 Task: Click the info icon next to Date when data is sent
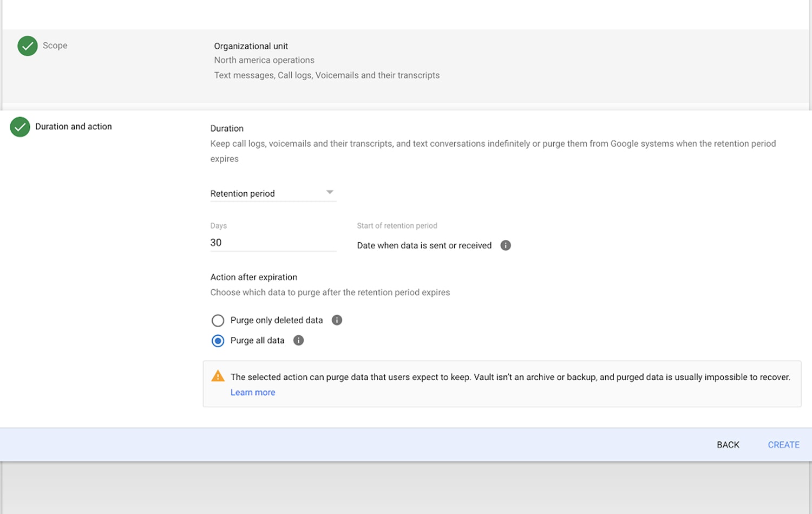click(505, 245)
